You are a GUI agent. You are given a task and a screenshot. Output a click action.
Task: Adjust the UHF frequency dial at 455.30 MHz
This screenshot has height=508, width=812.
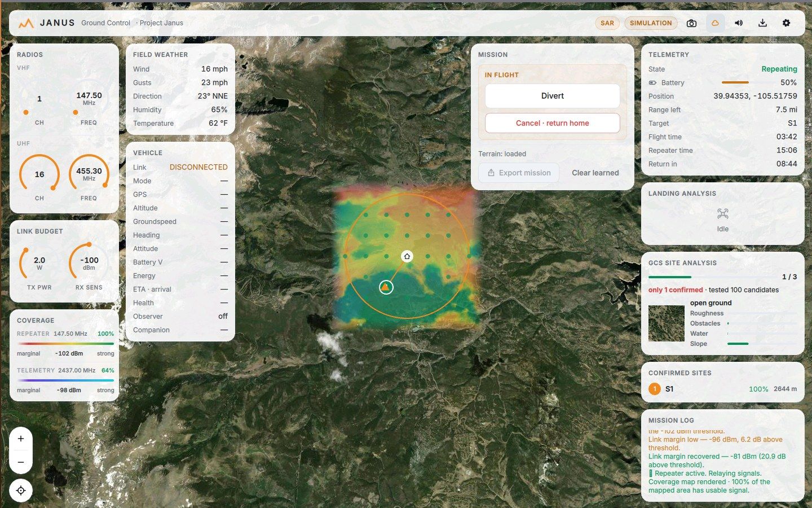pyautogui.click(x=89, y=174)
